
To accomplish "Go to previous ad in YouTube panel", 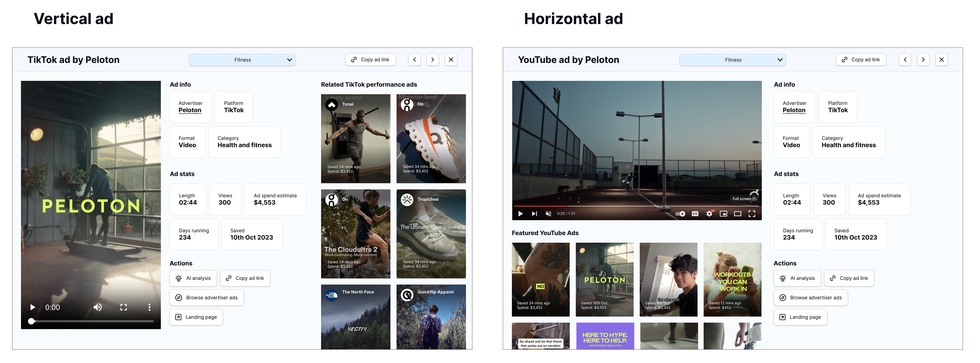I will tap(905, 60).
